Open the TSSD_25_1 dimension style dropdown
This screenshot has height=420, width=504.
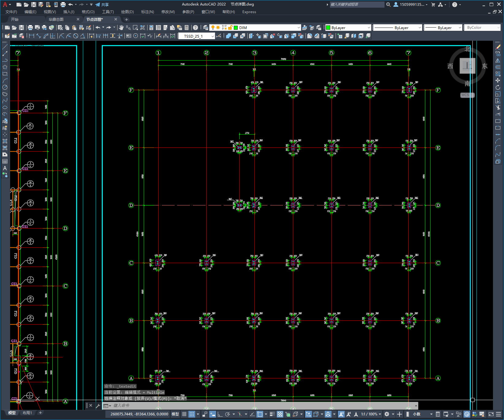212,36
